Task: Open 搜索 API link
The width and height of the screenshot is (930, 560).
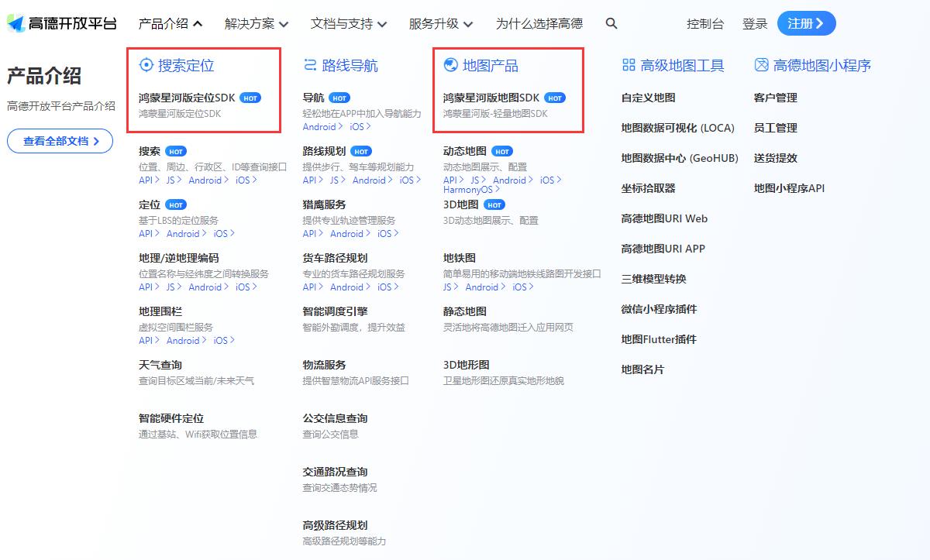Action: click(149, 180)
